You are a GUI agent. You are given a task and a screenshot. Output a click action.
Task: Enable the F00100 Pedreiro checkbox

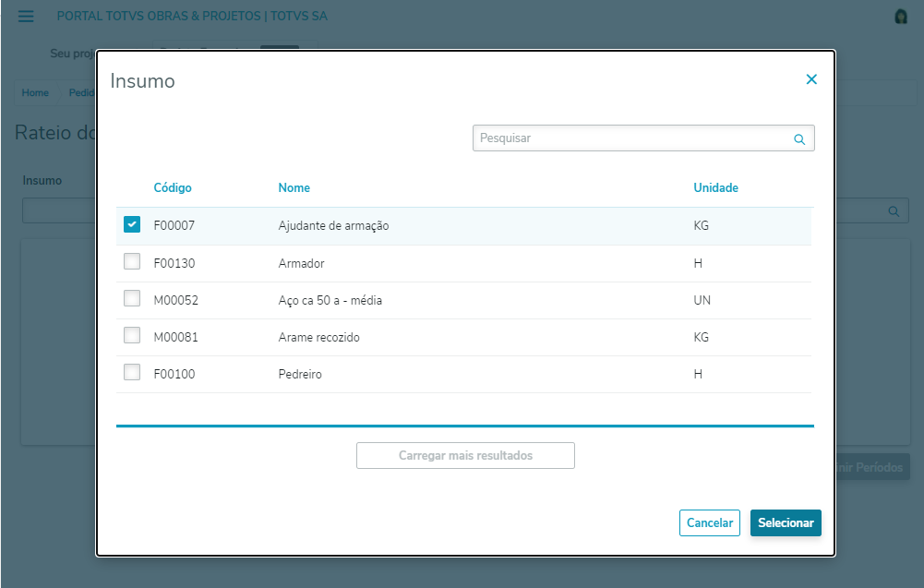pyautogui.click(x=132, y=374)
